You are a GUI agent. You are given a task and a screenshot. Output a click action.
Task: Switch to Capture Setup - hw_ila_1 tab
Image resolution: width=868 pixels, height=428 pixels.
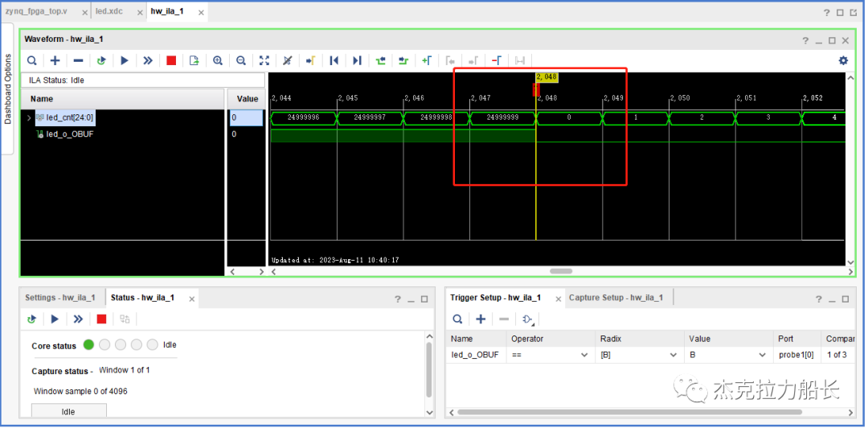[x=616, y=298]
